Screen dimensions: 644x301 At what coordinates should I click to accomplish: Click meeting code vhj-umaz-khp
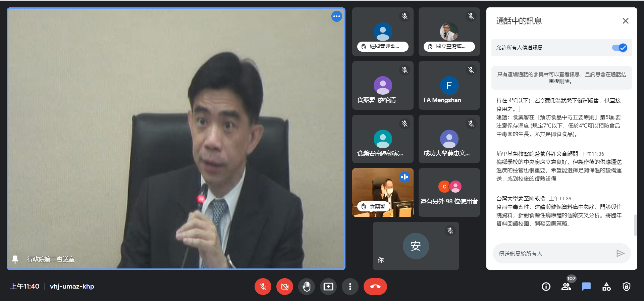pyautogui.click(x=72, y=286)
